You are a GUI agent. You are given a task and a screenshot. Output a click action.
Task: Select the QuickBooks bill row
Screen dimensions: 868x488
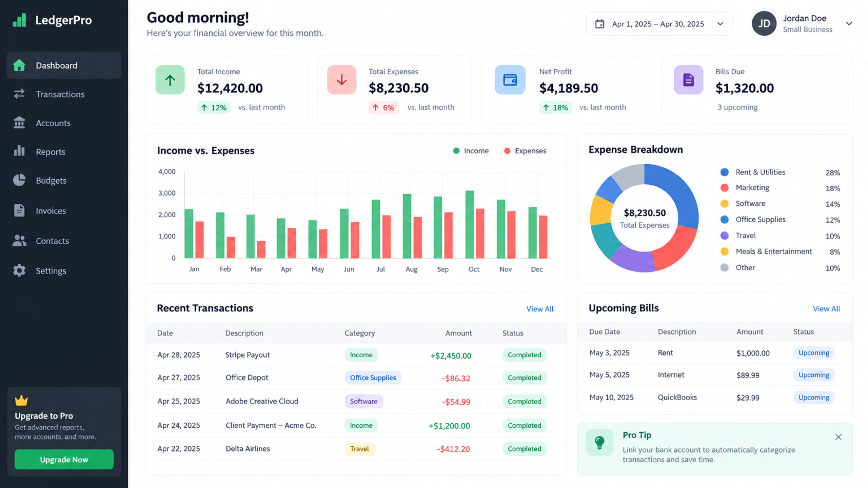[x=715, y=397]
